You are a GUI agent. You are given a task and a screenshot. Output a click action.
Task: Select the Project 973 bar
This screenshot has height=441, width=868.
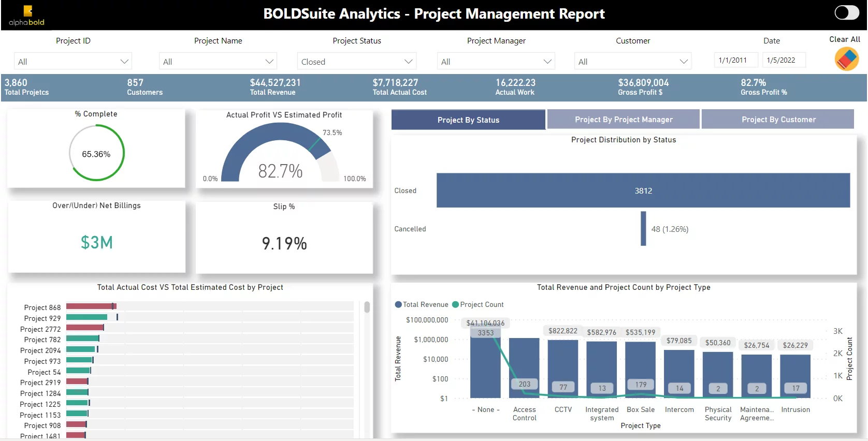point(79,360)
